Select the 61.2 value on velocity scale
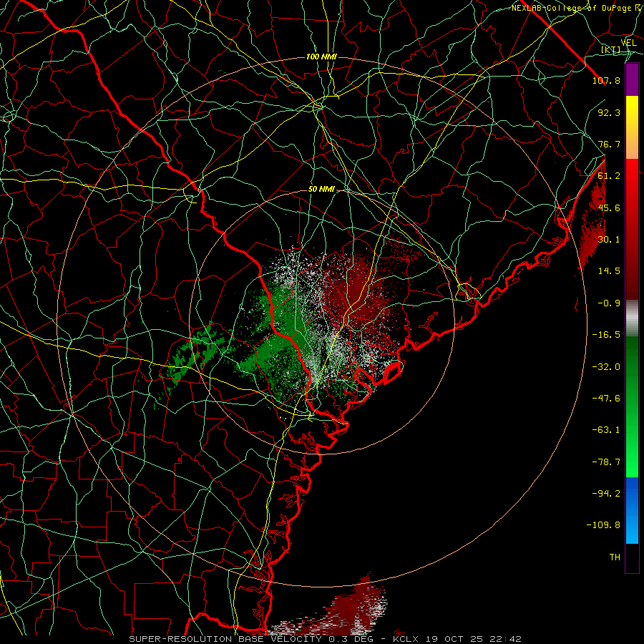Screen dimensions: 644x644 [x=609, y=176]
